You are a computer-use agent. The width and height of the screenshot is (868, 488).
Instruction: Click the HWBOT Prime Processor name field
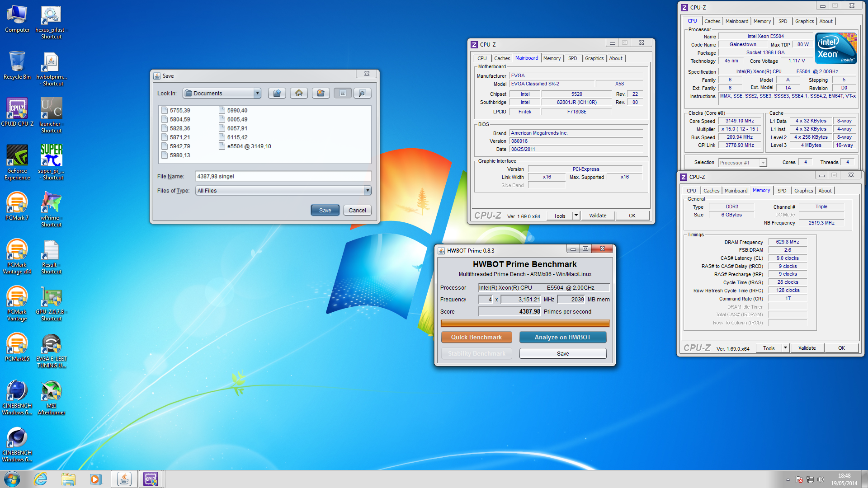coord(544,287)
